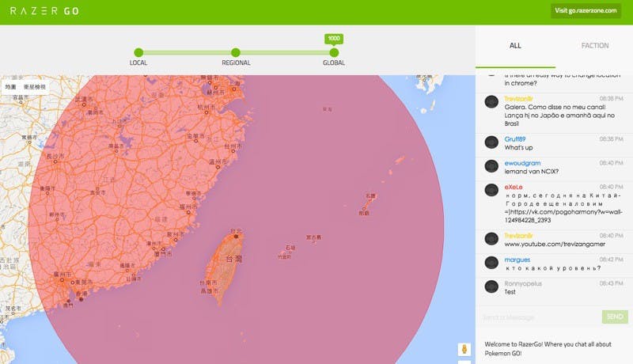633x364 pixels.
Task: Click Ronnyopelus' avatar icon
Action: click(491, 287)
